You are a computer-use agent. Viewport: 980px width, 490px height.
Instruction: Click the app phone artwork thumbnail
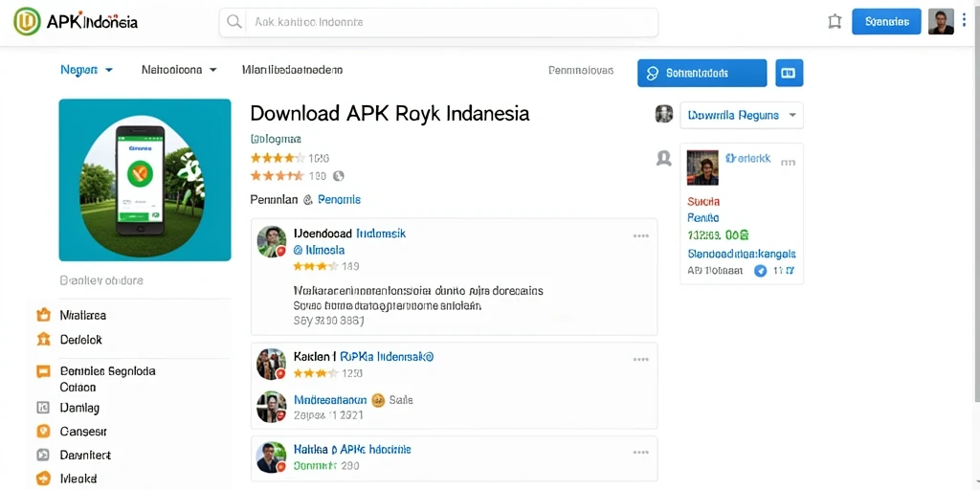(145, 180)
